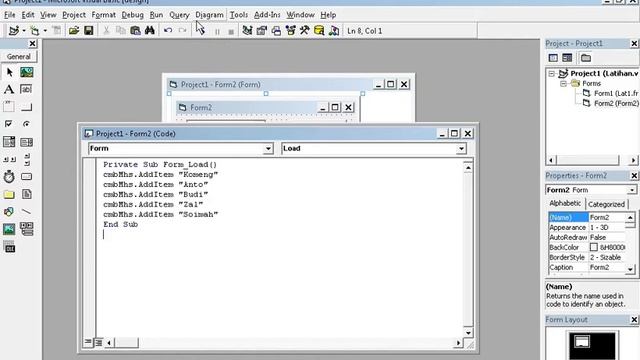Open the Run menu
This screenshot has height=360, width=640.
[x=156, y=15]
